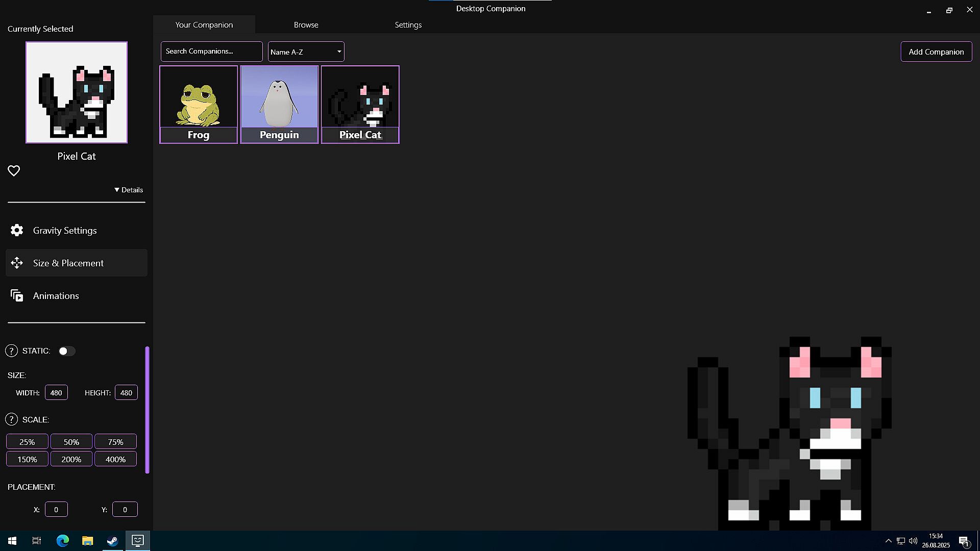Open Gravity Settings gear icon
Image resolution: width=980 pixels, height=551 pixels.
pos(17,231)
